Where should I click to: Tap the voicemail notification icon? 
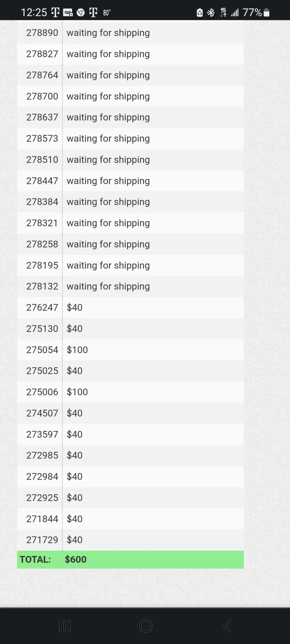(68, 13)
